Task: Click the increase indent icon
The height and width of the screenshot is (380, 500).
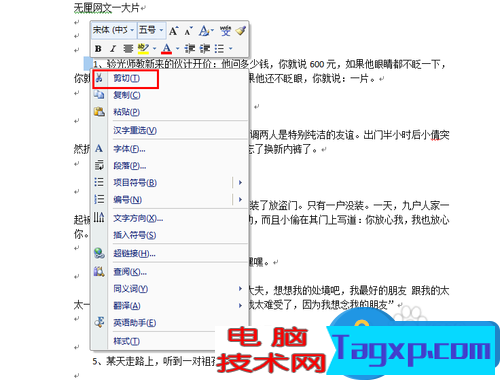Action: [205, 49]
